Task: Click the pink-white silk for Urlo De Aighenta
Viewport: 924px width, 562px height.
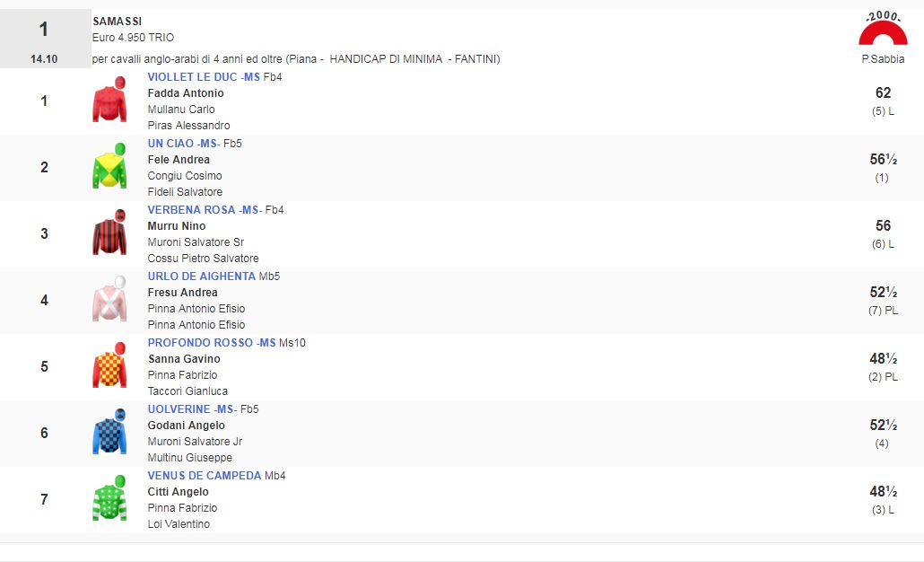Action: tap(109, 300)
